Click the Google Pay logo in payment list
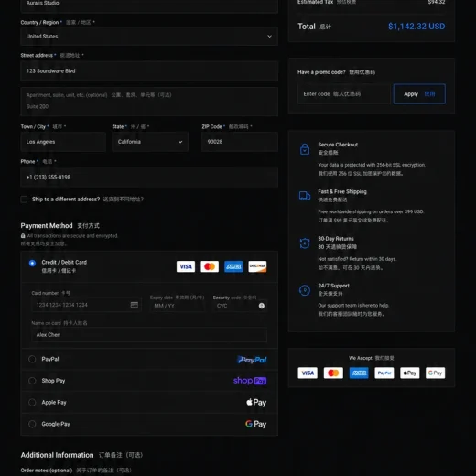Image resolution: width=476 pixels, height=476 pixels. [256, 424]
